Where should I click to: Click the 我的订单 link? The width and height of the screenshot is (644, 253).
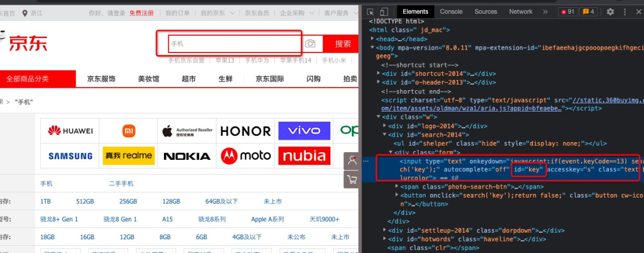[178, 13]
